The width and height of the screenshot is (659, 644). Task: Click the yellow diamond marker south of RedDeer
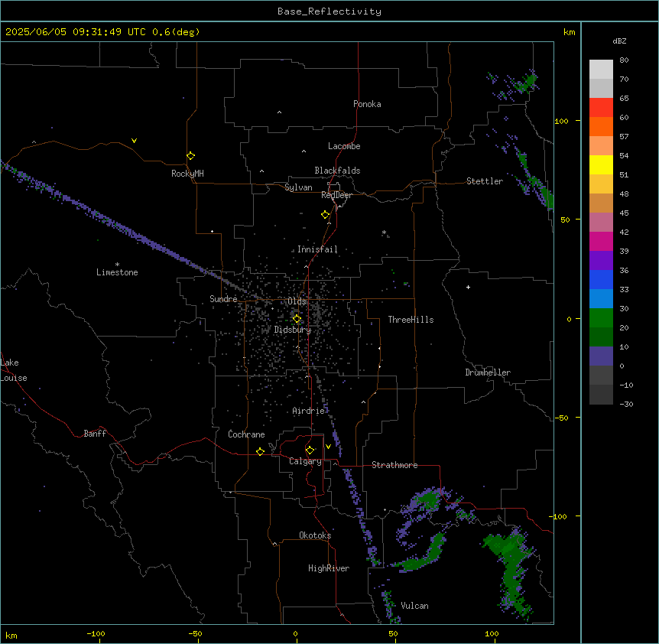pos(325,215)
